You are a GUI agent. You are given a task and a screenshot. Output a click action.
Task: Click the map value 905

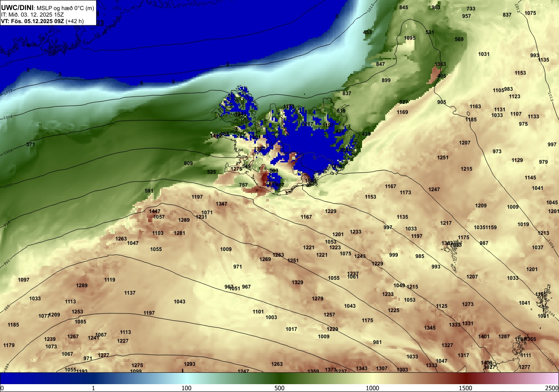coord(442,102)
